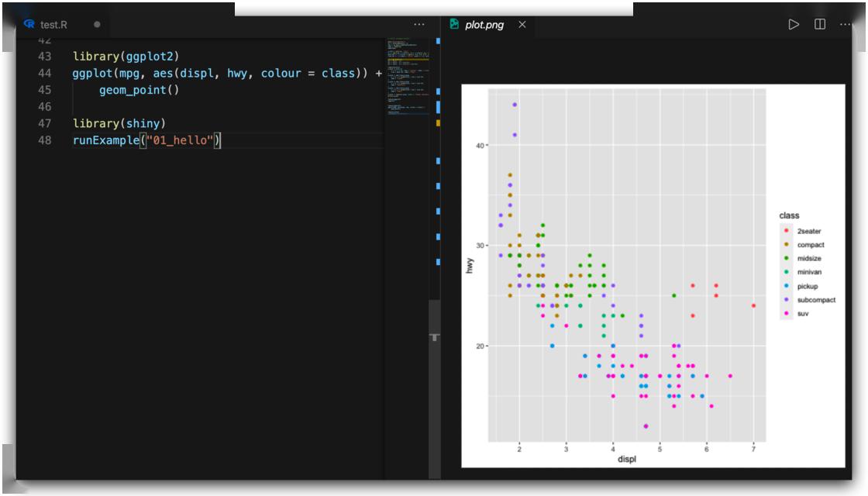
Task: Click the Split Editor icon
Action: [819, 24]
